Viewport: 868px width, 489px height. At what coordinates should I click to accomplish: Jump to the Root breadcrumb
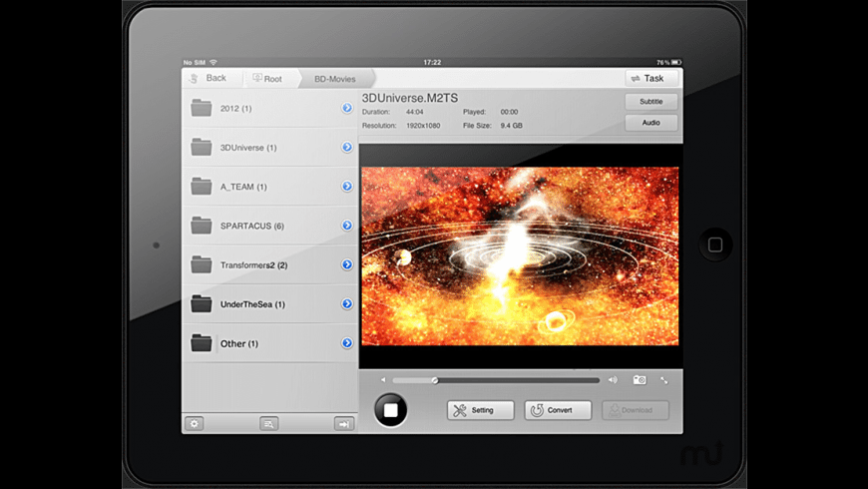pyautogui.click(x=268, y=79)
